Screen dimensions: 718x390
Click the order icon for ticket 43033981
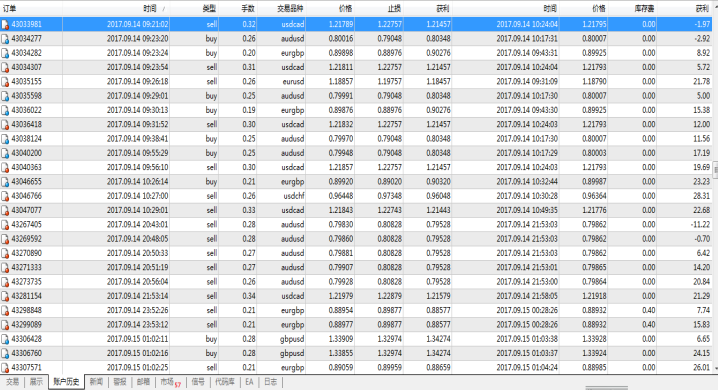point(5,24)
